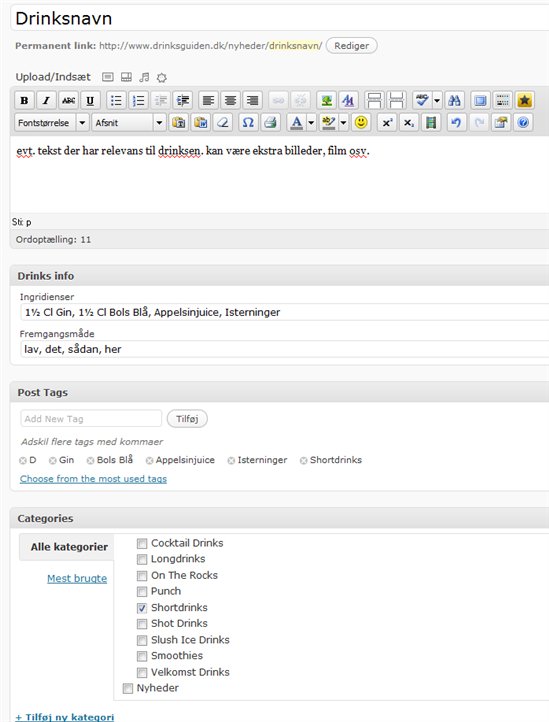Image resolution: width=549 pixels, height=722 pixels.
Task: Open Choose from the most used tags
Action: (x=93, y=479)
